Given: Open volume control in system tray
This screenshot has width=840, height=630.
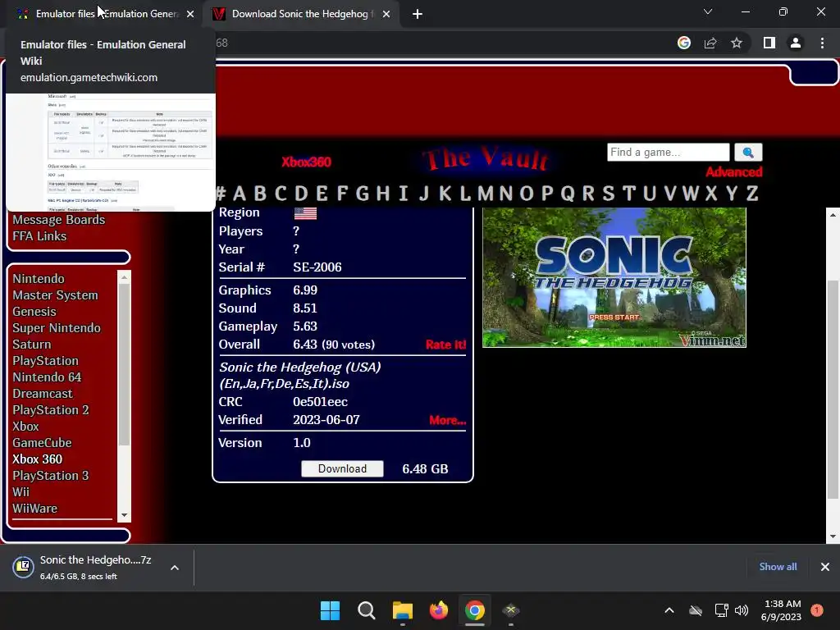Looking at the screenshot, I should point(742,610).
